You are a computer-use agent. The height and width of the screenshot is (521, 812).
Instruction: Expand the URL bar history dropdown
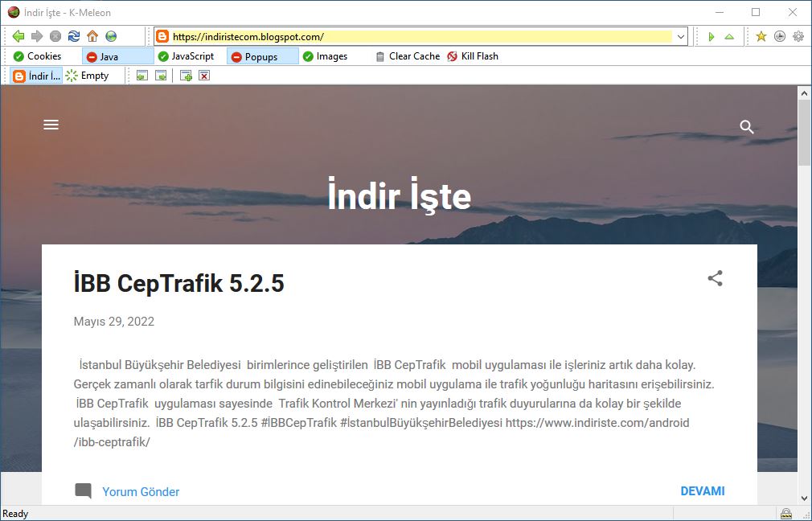click(681, 37)
